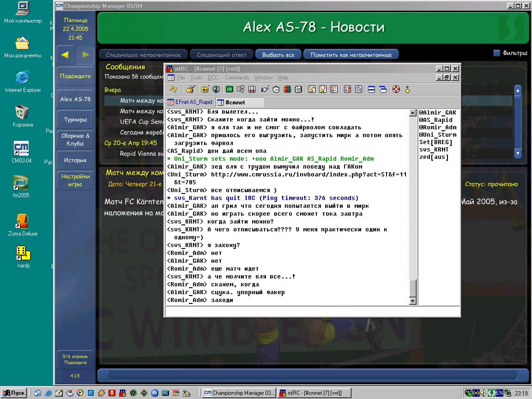This screenshot has width=532, height=399.
Task: Open the mIRC Tools menu
Action: tap(196, 78)
